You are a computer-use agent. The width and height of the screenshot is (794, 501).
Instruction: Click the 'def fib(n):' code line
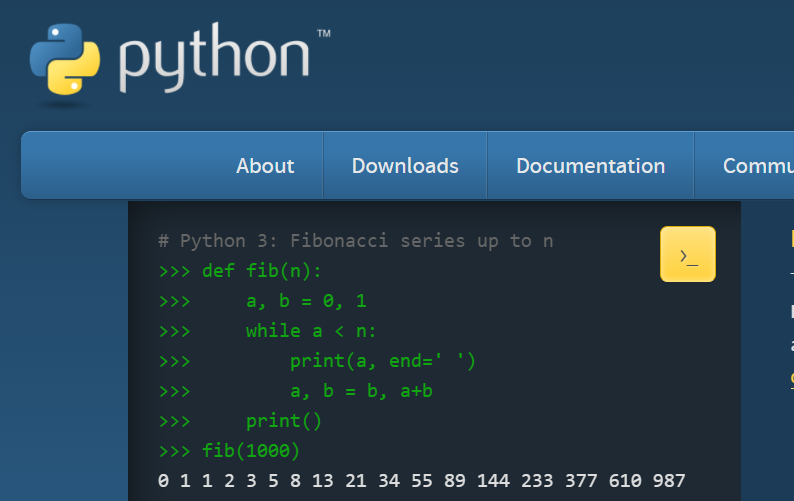click(x=262, y=271)
